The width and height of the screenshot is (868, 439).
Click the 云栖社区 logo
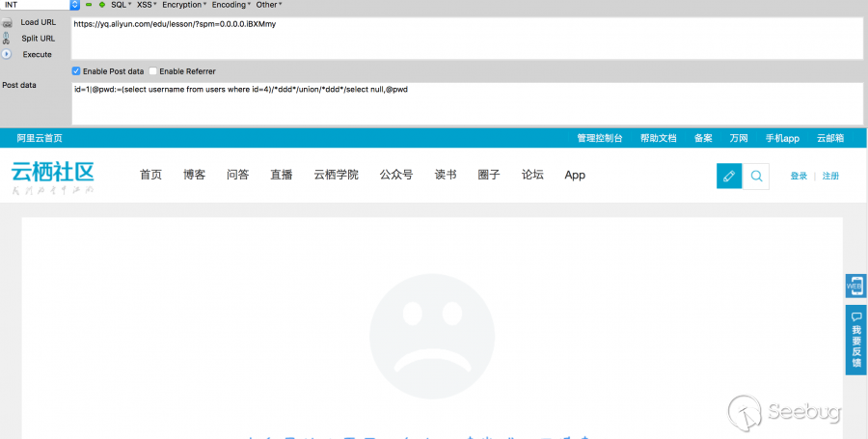pyautogui.click(x=53, y=178)
